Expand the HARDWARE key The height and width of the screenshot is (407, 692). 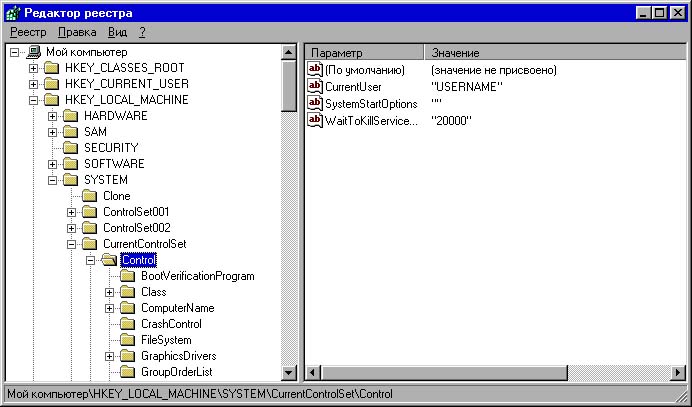(x=53, y=117)
